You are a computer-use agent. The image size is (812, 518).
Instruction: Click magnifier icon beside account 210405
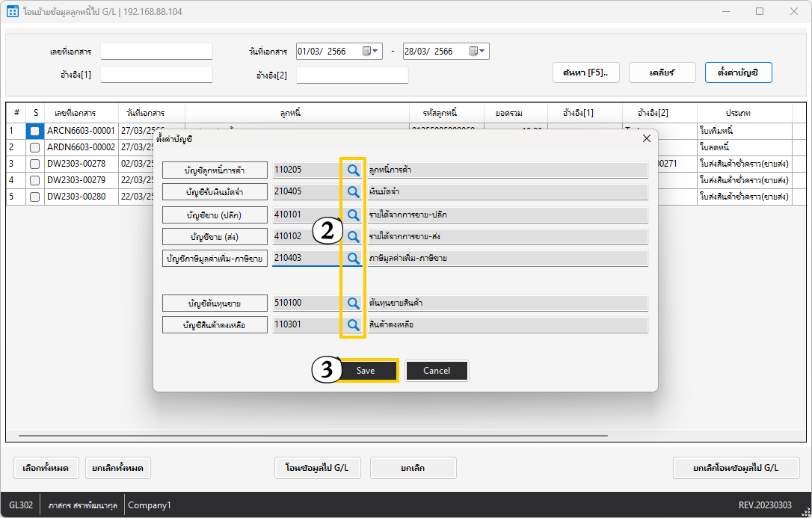(x=353, y=192)
